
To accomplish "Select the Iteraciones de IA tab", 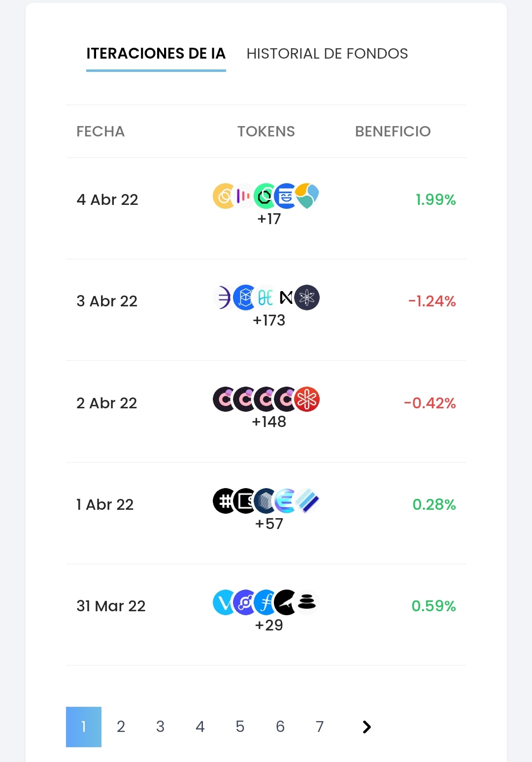I will pyautogui.click(x=156, y=54).
